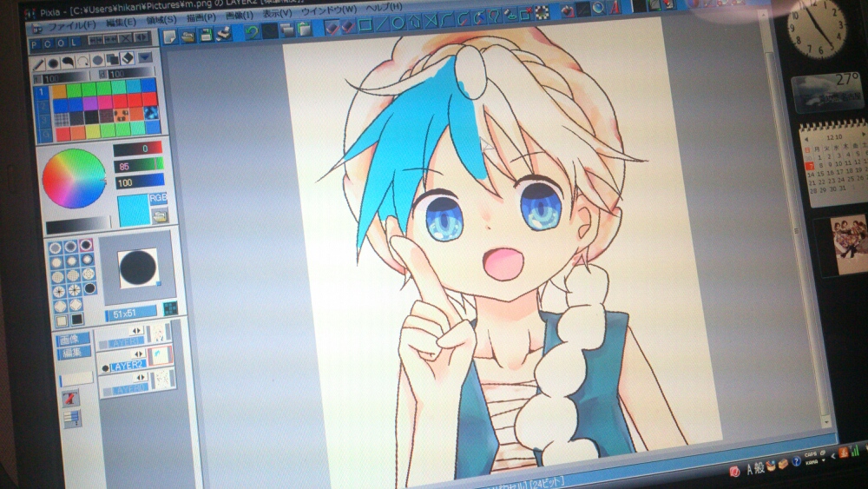Toggle the C panel button
Viewport: 868px width, 489px height.
click(x=48, y=43)
